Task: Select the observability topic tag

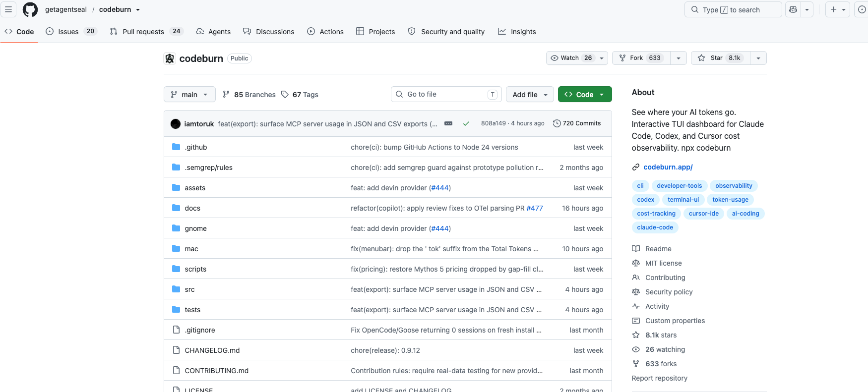Action: (734, 186)
